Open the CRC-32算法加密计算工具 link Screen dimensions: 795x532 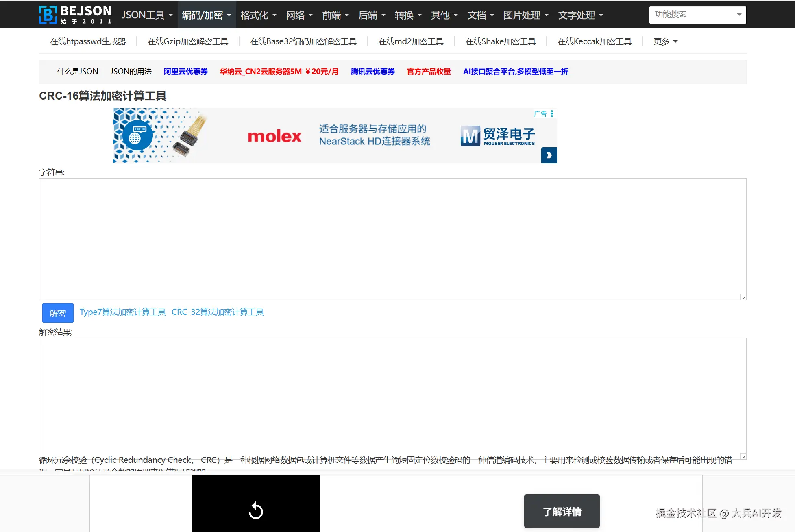point(218,312)
